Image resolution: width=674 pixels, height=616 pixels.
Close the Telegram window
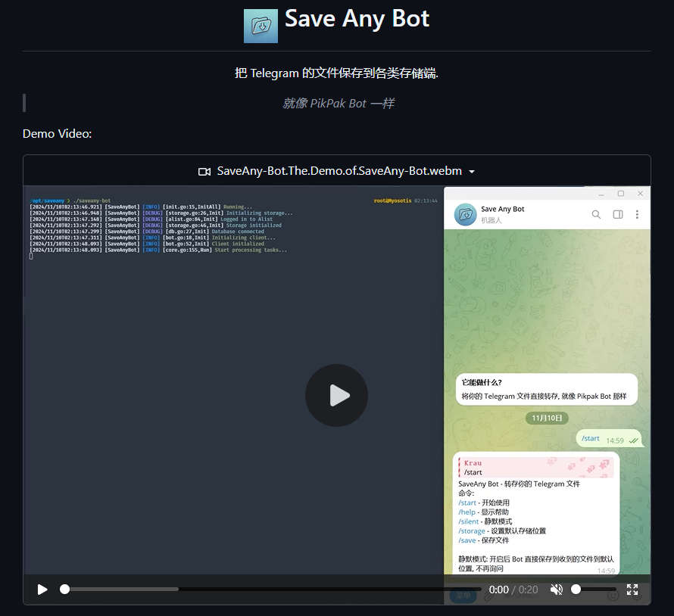coord(640,194)
